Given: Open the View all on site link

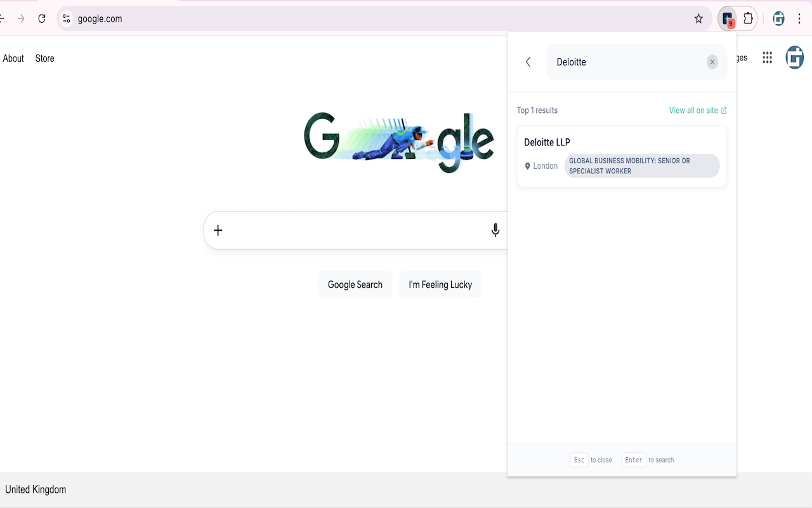Looking at the screenshot, I should (x=698, y=110).
